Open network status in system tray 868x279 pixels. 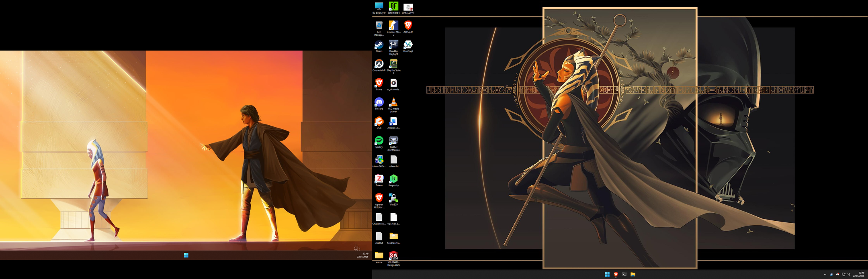[x=843, y=275]
